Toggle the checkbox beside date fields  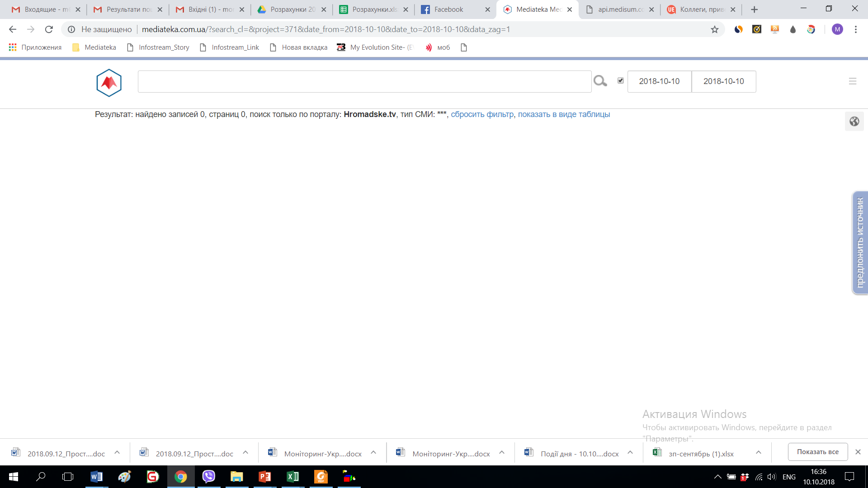621,80
